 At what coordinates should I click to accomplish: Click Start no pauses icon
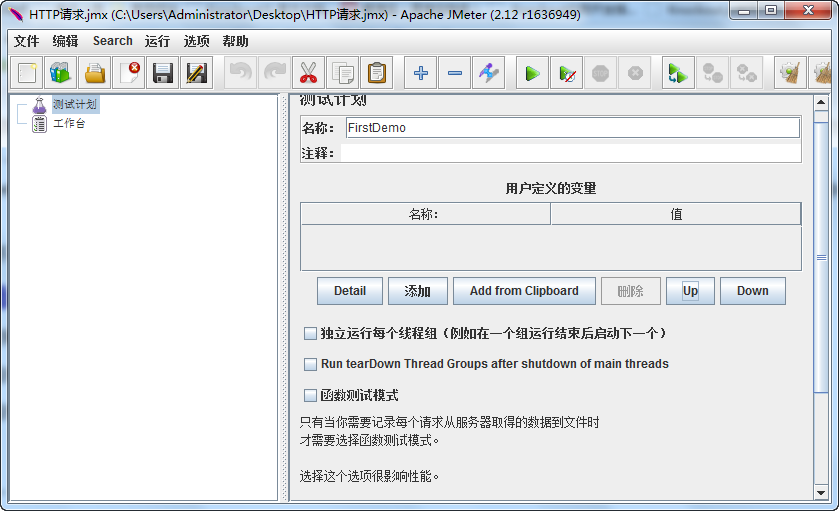pyautogui.click(x=567, y=73)
